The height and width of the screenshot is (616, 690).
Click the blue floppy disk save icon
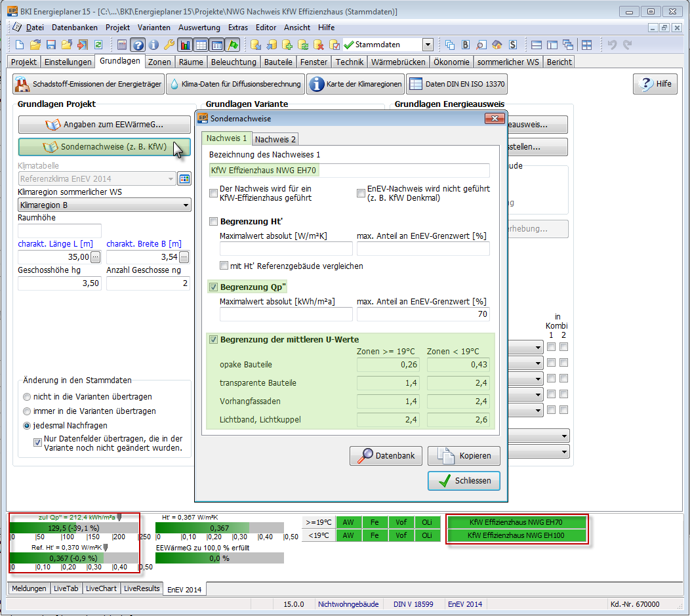(51, 45)
